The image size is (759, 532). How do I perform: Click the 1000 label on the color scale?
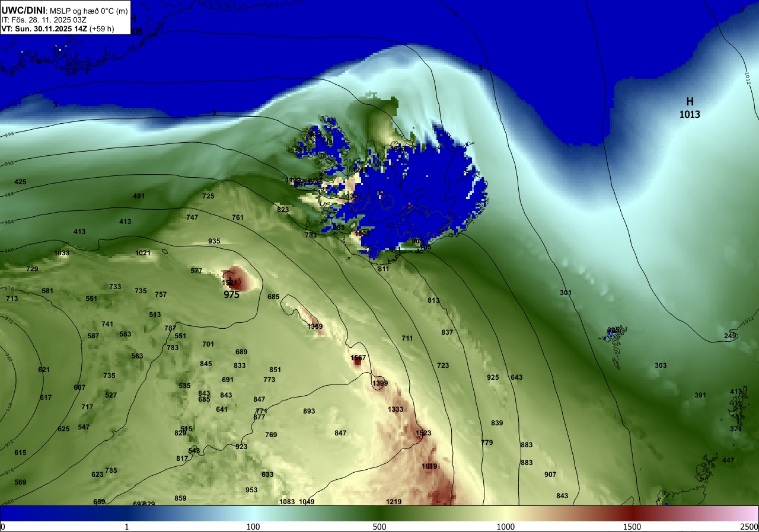click(506, 527)
